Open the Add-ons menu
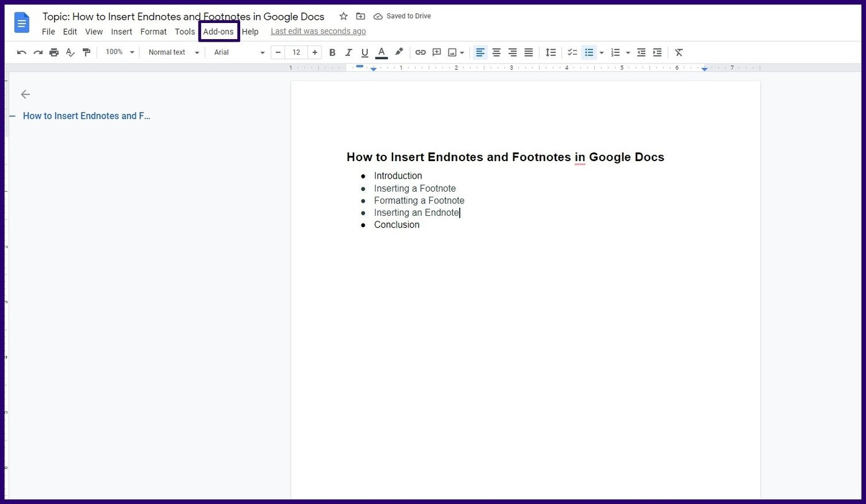This screenshot has height=504, width=866. (218, 32)
